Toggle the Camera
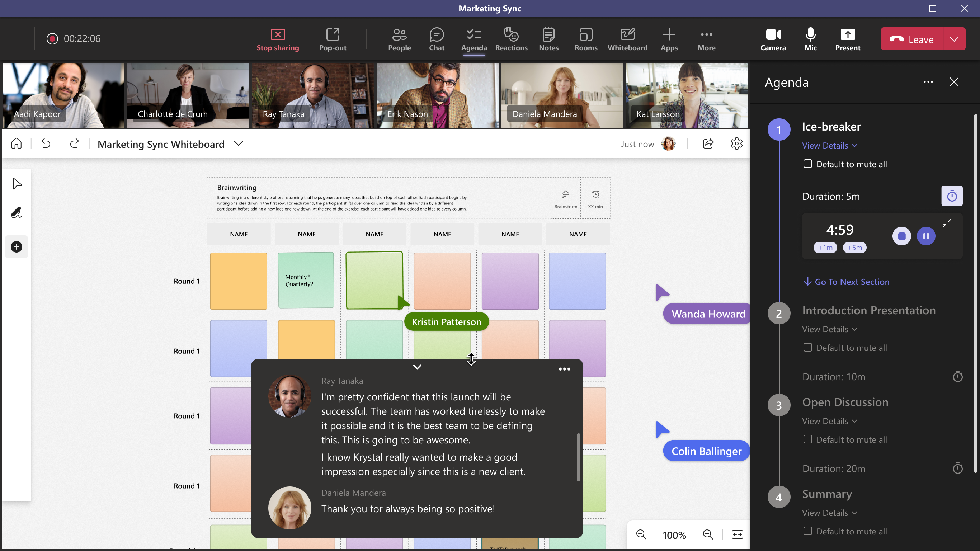This screenshot has width=980, height=551. tap(773, 39)
